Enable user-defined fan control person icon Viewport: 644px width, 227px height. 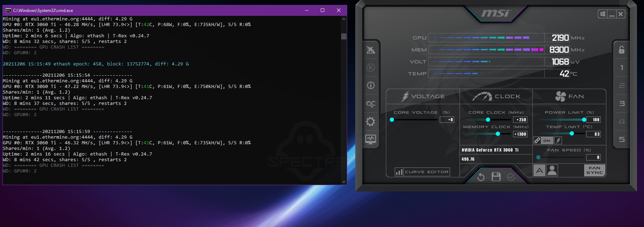[x=552, y=170]
